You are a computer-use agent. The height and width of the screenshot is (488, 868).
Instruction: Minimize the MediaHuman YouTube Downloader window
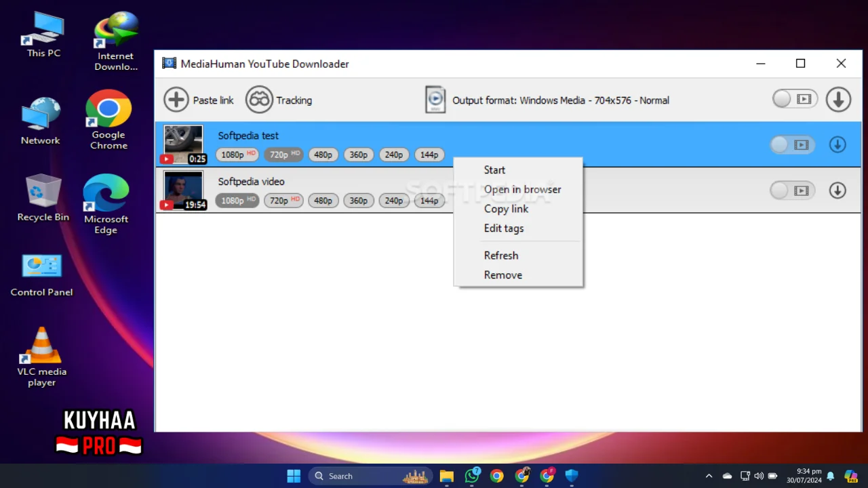click(760, 64)
